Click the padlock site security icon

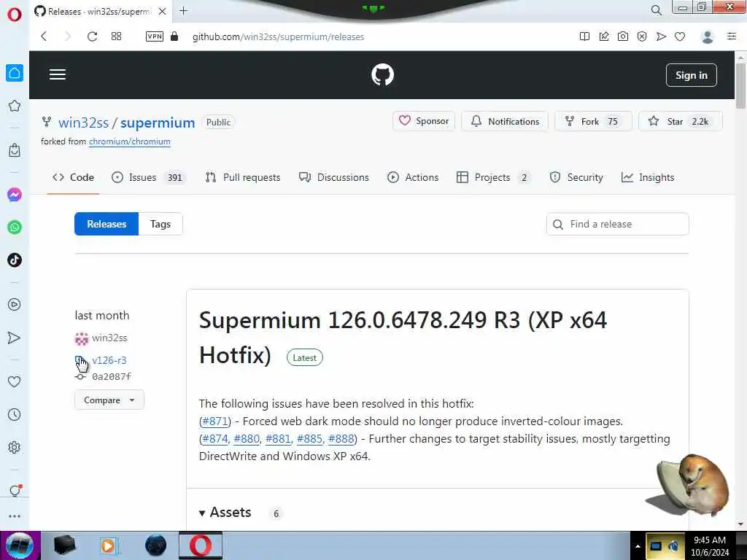click(x=174, y=36)
